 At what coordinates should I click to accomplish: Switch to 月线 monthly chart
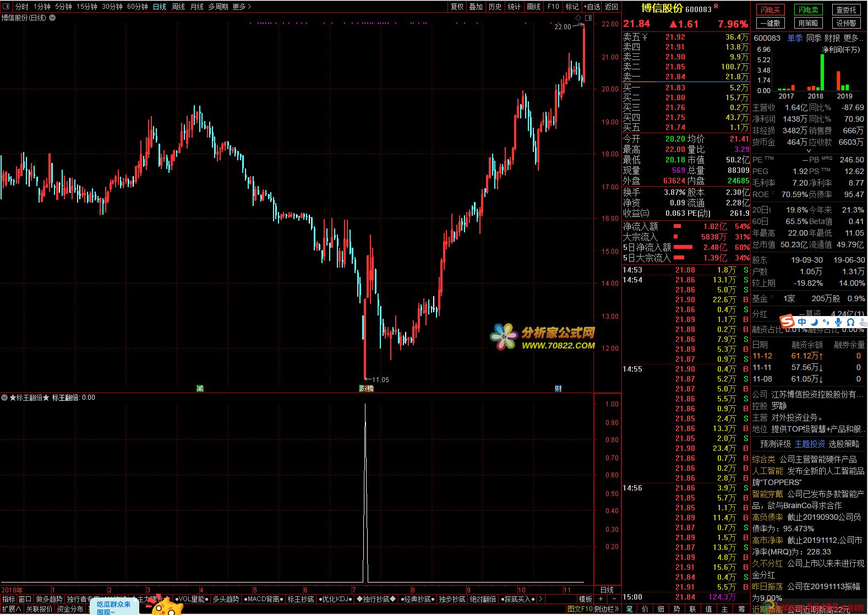[x=196, y=7]
